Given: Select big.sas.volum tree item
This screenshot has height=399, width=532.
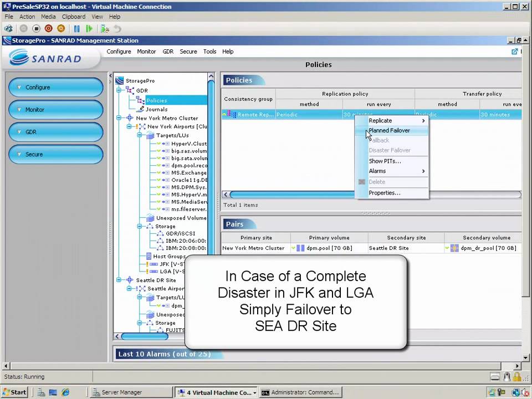Looking at the screenshot, I should pyautogui.click(x=189, y=151).
